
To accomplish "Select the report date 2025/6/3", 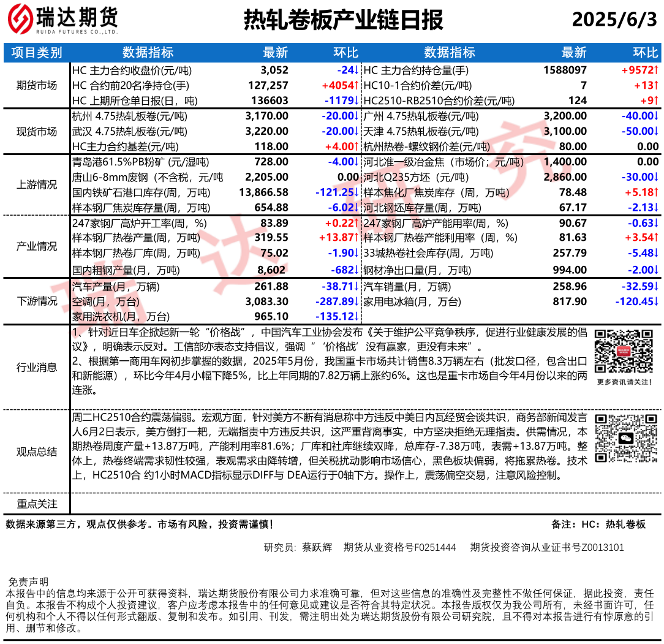I will (x=614, y=20).
